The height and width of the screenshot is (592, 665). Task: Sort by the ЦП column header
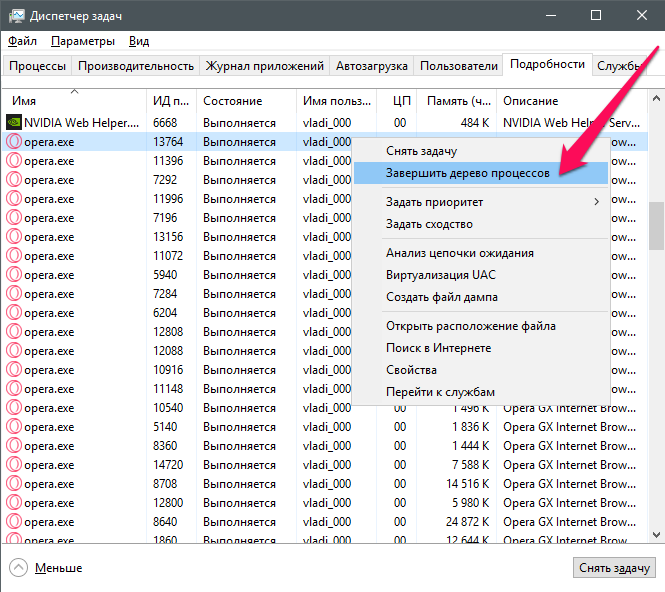397,101
